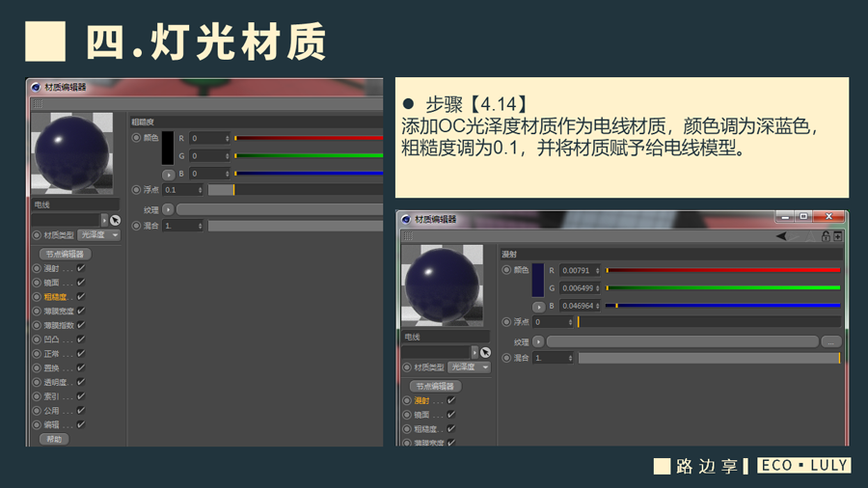The height and width of the screenshot is (488, 868).
Task: Click the animation dot beside 混合 in the Roughness editor
Action: click(x=136, y=226)
